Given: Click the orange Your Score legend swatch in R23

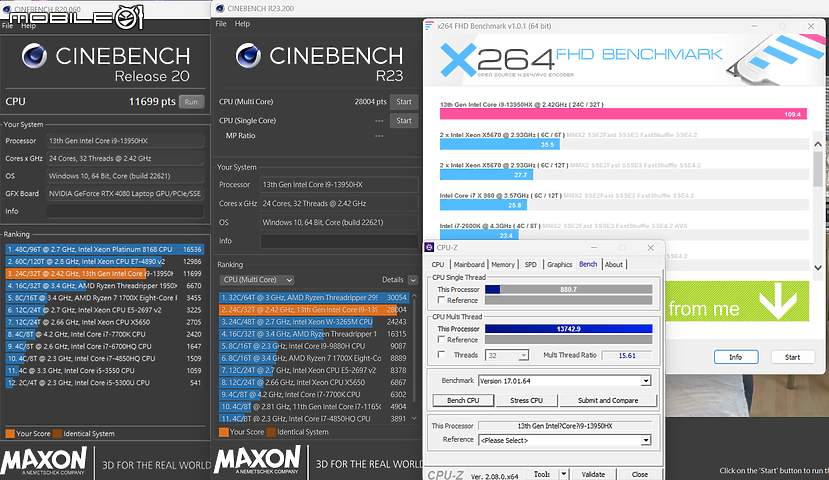Looking at the screenshot, I should [224, 432].
